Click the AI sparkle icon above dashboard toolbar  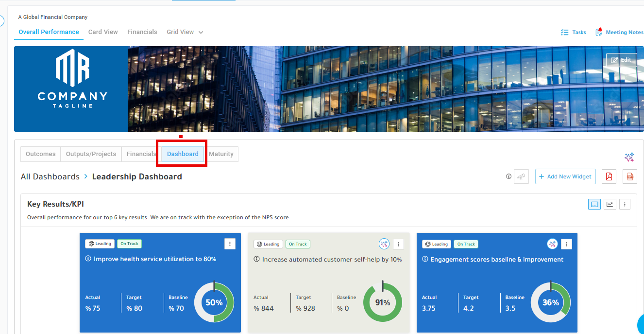pyautogui.click(x=629, y=157)
